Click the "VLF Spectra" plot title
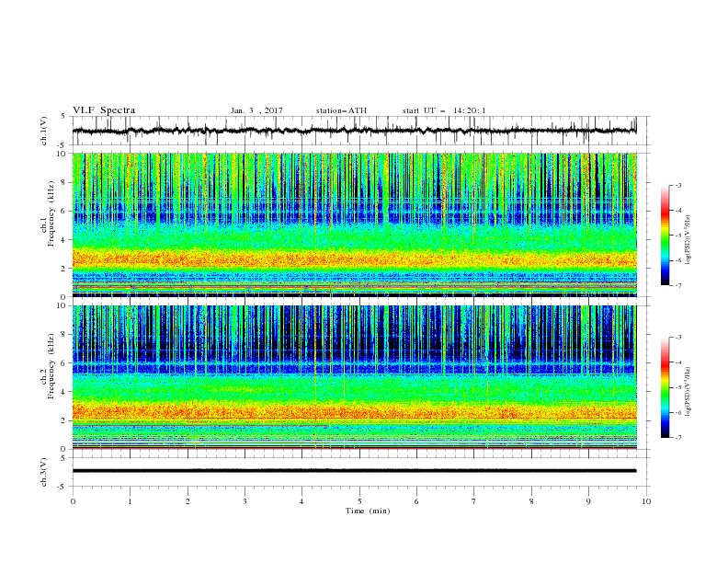This screenshot has height=563, width=728. coord(104,110)
